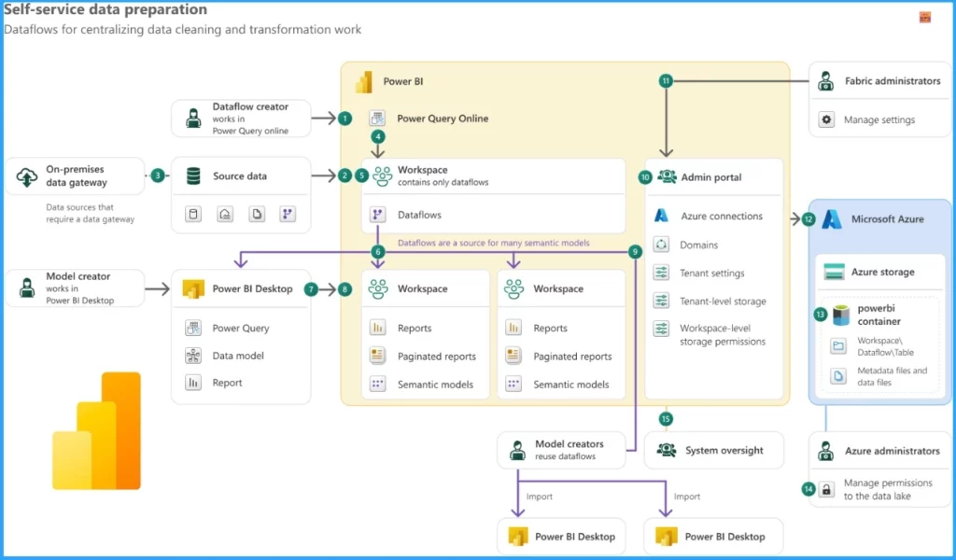
Task: Select the On-premises data gateway cloud icon
Action: coord(27,176)
